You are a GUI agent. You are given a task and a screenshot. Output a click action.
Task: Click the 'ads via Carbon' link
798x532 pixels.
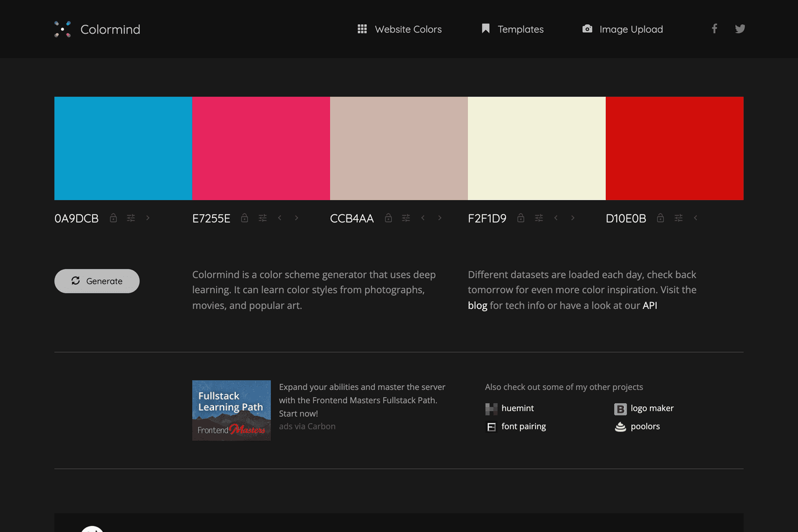(307, 426)
